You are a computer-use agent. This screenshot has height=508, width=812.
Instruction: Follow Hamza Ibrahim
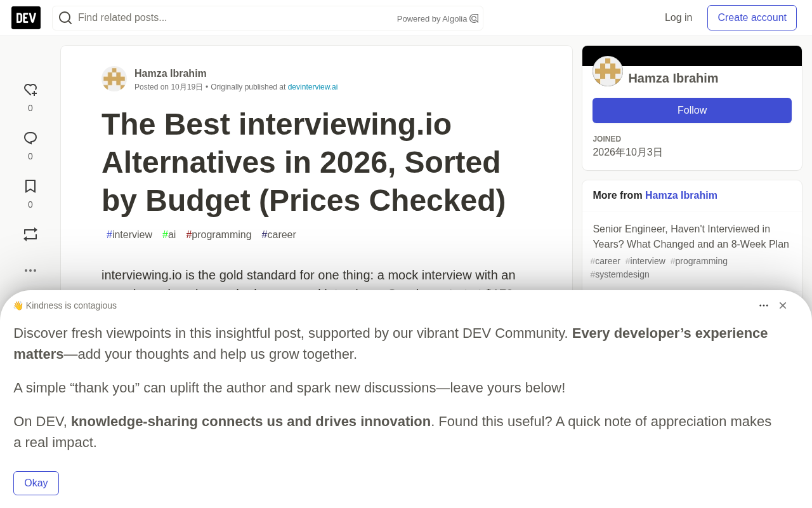(692, 110)
